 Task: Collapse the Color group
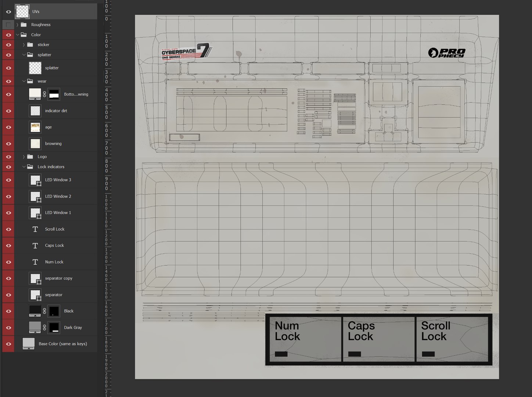point(17,35)
